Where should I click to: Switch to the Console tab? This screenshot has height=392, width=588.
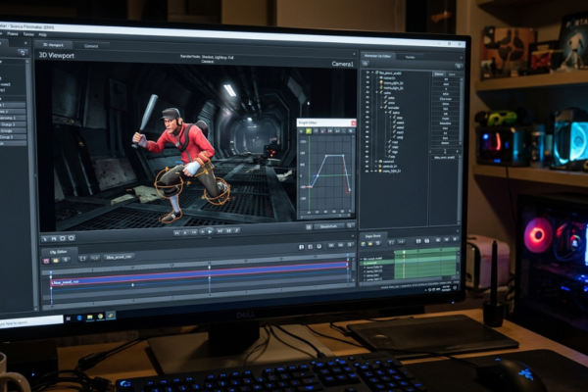coord(91,46)
